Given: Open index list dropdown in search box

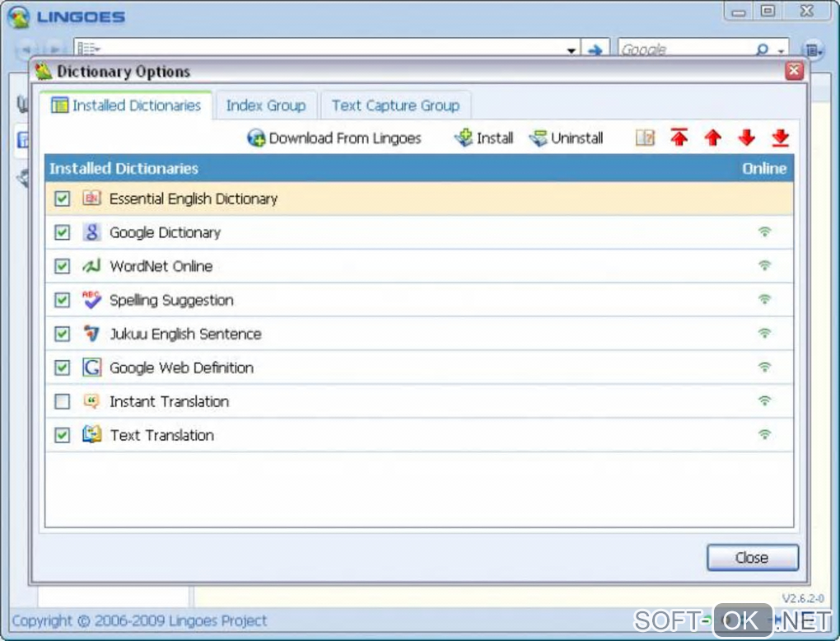Looking at the screenshot, I should click(x=89, y=49).
